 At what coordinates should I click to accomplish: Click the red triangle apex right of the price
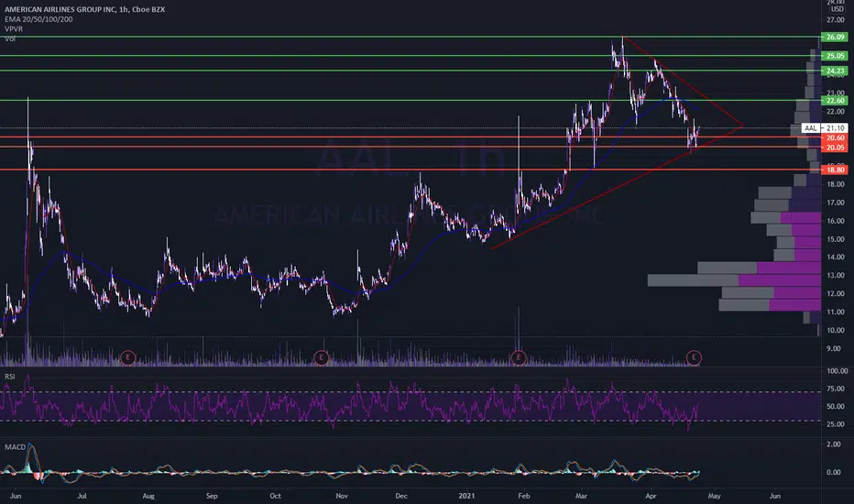pyautogui.click(x=742, y=126)
